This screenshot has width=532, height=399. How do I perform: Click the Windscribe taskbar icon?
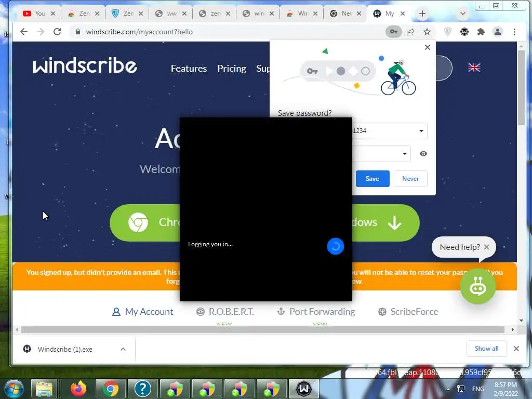(303, 389)
